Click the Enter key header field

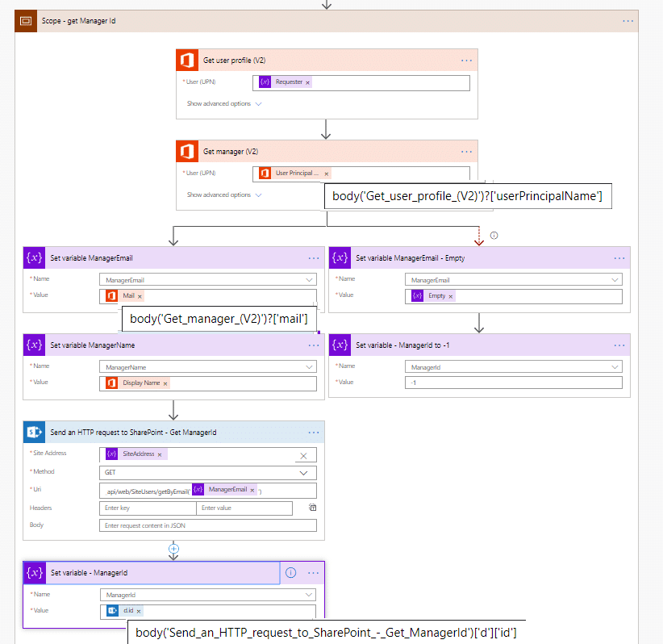[x=148, y=508]
